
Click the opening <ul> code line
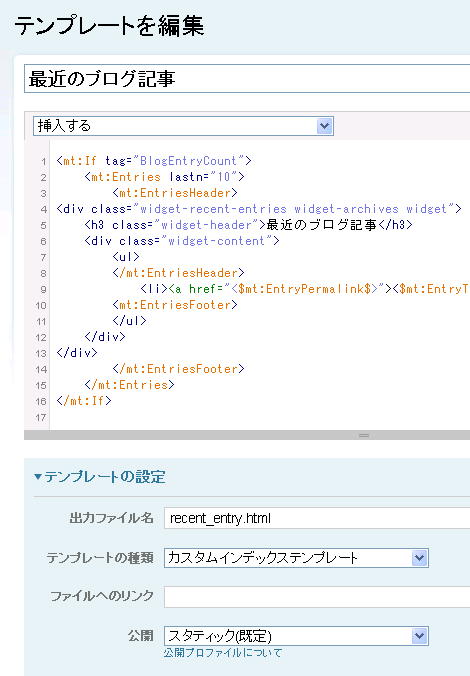coord(126,257)
